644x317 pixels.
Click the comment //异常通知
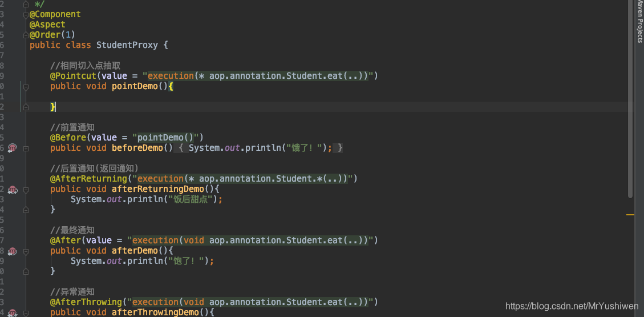click(72, 292)
